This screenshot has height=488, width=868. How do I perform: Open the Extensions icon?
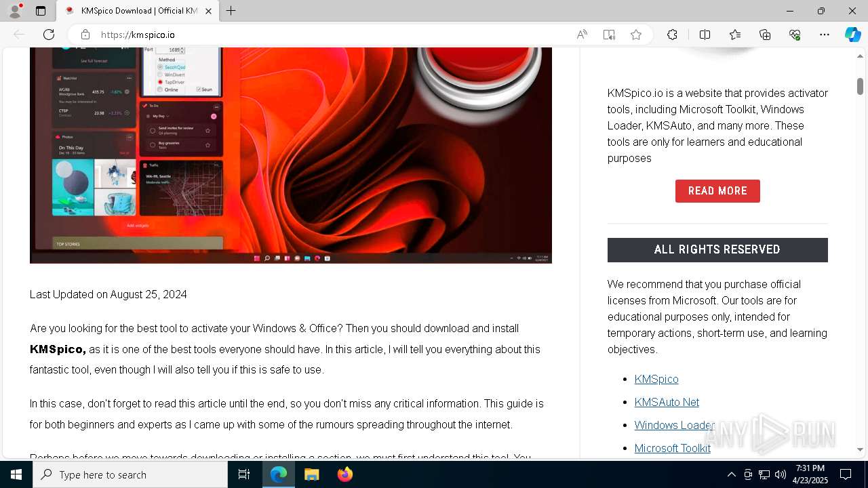(672, 35)
